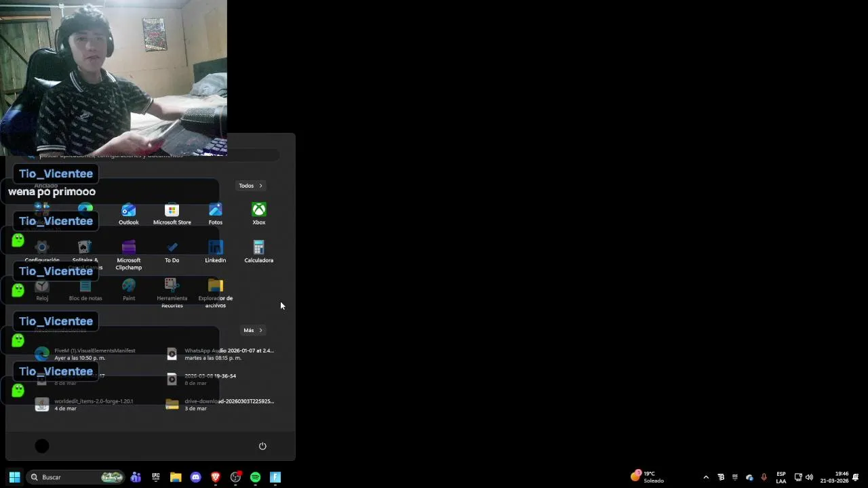The height and width of the screenshot is (488, 868).
Task: Launch the Xbox app
Action: pos(258,214)
